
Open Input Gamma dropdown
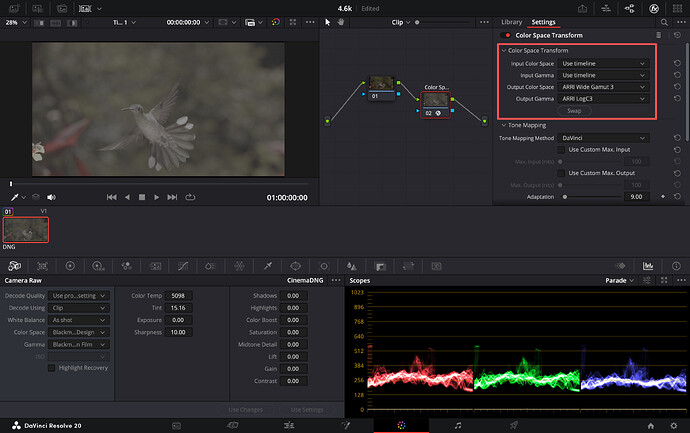click(x=603, y=75)
